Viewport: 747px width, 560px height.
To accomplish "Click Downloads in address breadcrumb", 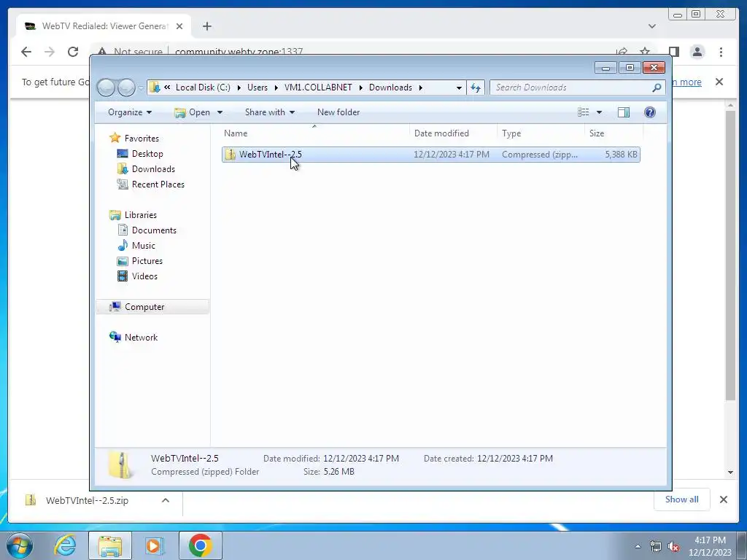I will pos(390,87).
